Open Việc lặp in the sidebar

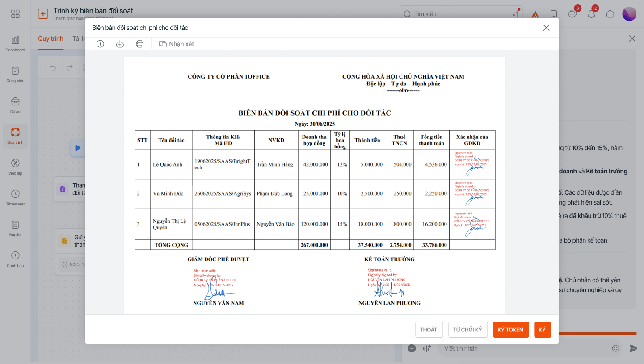click(15, 167)
